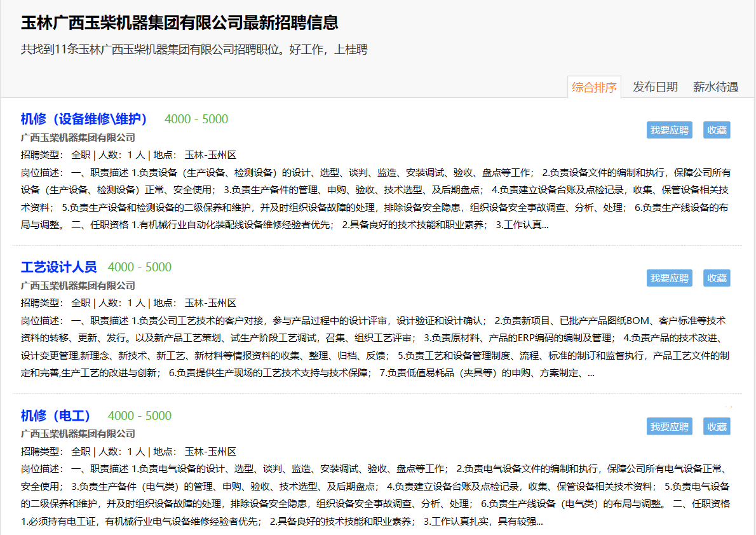Click the 玉林广西玉柴机器集团有限公司最新招聘信息 page heading
The width and height of the screenshot is (756, 535).
[180, 24]
